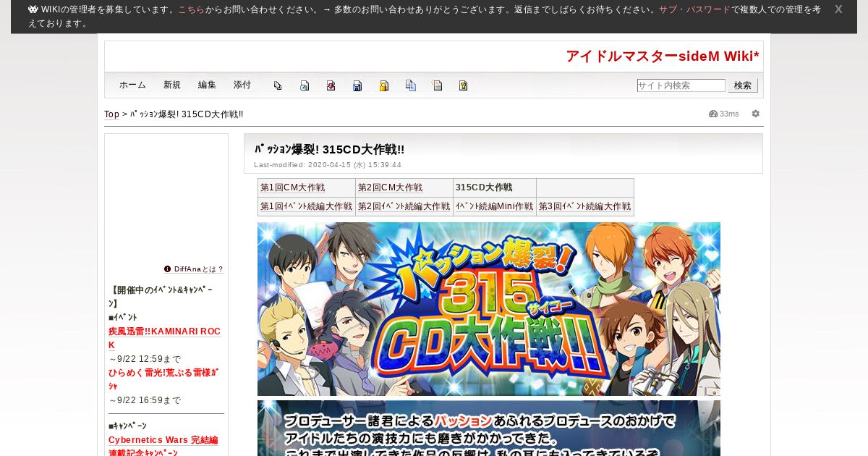Open the 第2回ｲﾍﾞﾝﾄ続編大作戦 link
This screenshot has width=868, height=456.
[x=404, y=206]
